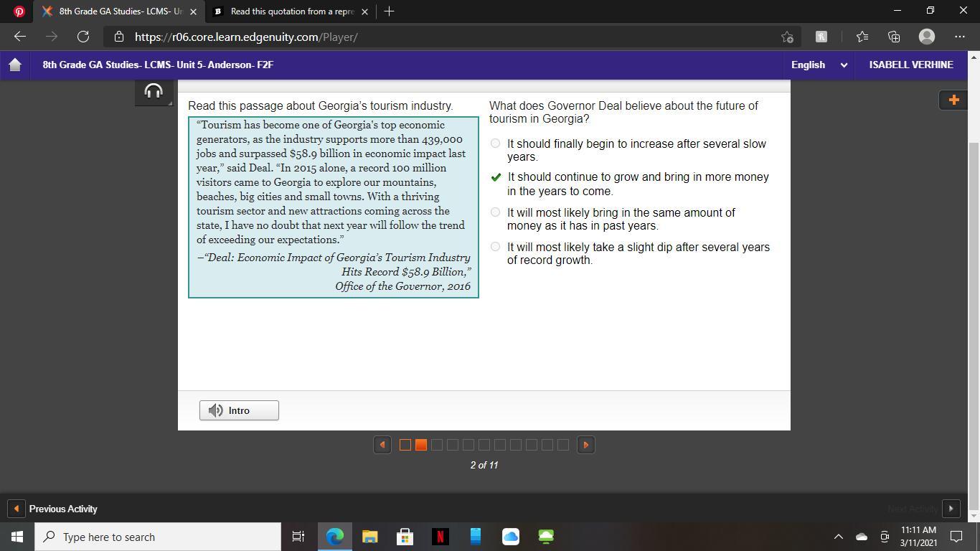This screenshot has width=980, height=551.
Task: Click the headphones audio support icon
Action: [154, 92]
